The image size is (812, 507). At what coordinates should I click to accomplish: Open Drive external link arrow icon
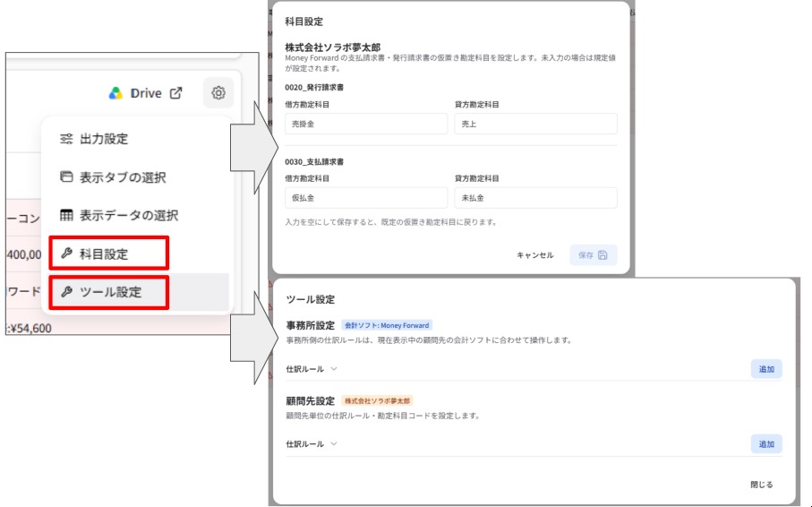176,93
